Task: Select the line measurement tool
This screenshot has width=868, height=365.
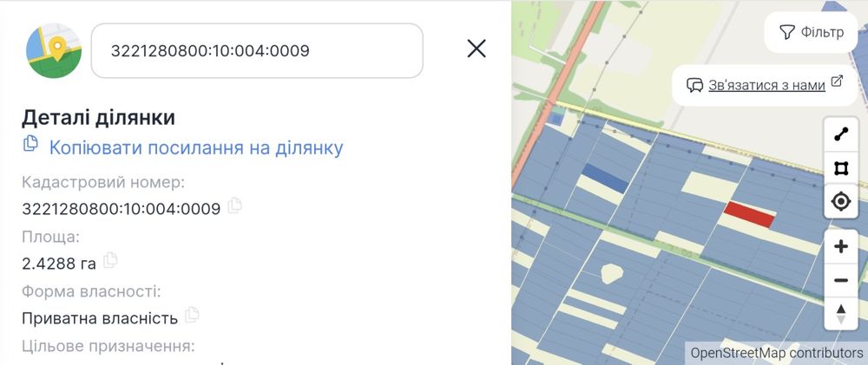Action: click(x=840, y=134)
